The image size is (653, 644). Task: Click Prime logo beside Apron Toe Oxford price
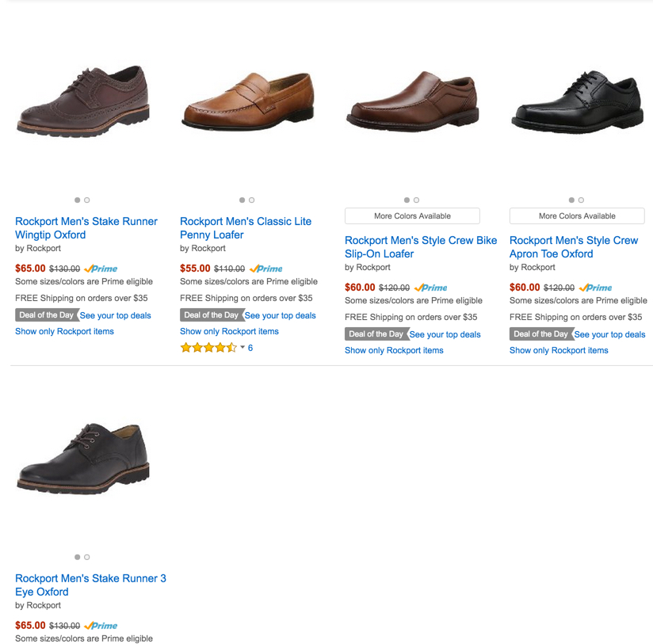pos(595,288)
